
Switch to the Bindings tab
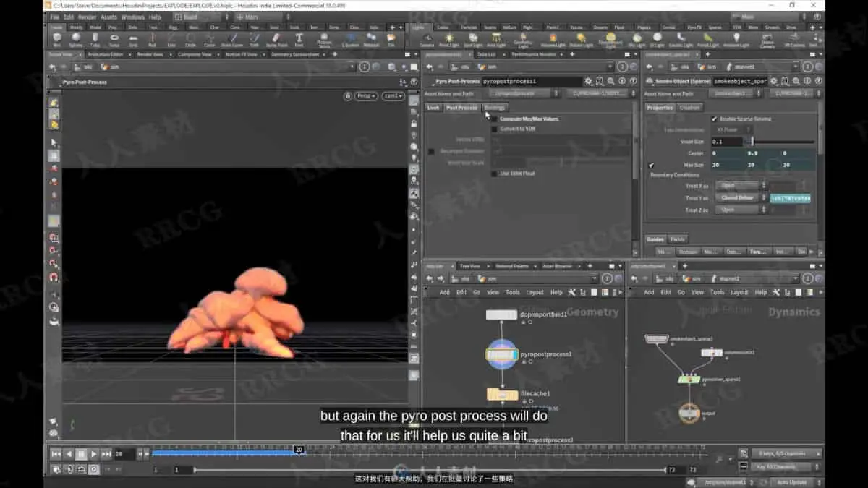495,108
